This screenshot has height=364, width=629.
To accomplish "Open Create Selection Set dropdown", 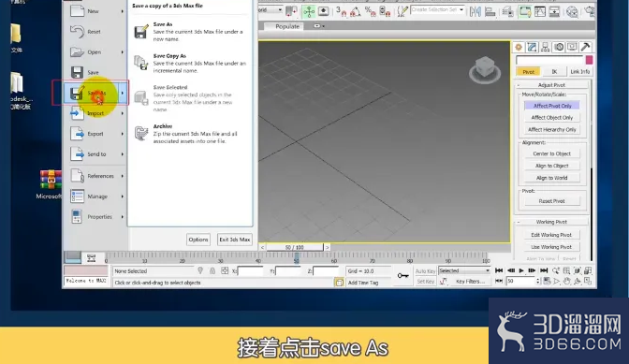I will tap(461, 9).
